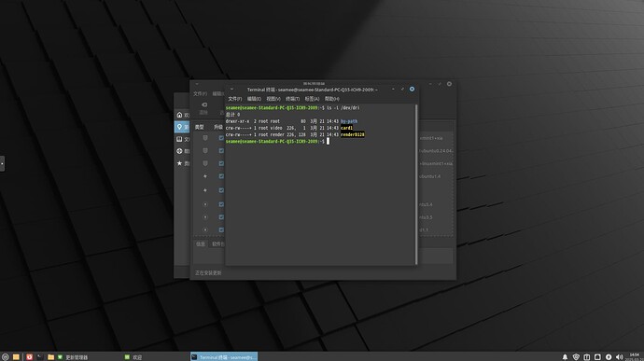644x361 pixels.
Task: Click the Terminal 终端 taskbar button
Action: tap(224, 357)
